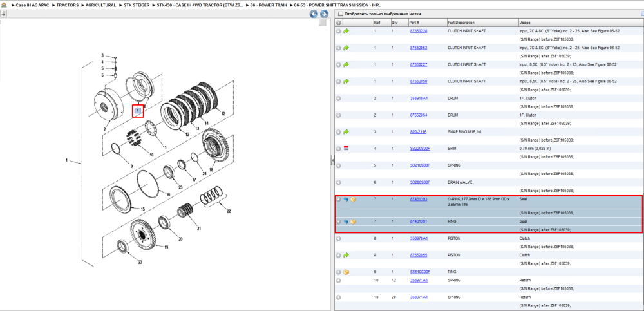Image resolution: width=644 pixels, height=311 pixels.
Task: Click 'SNAP RING,M16, Int' description cell
Action: coord(463,132)
